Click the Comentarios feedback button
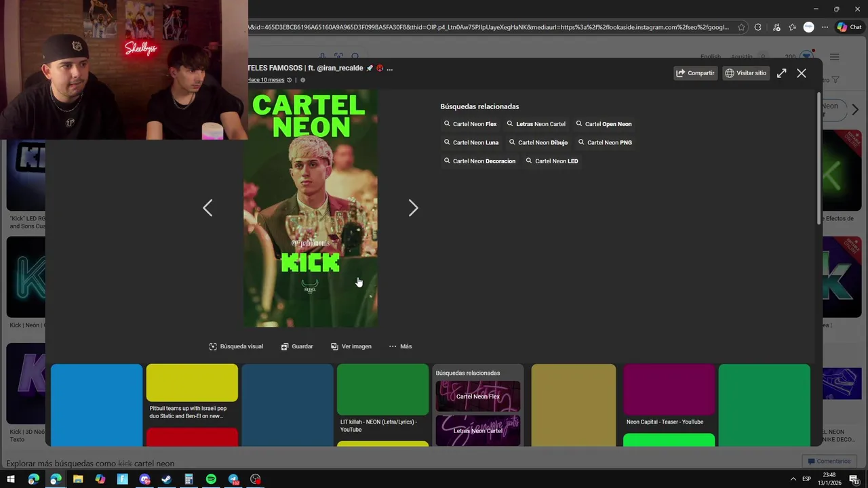 pyautogui.click(x=828, y=462)
